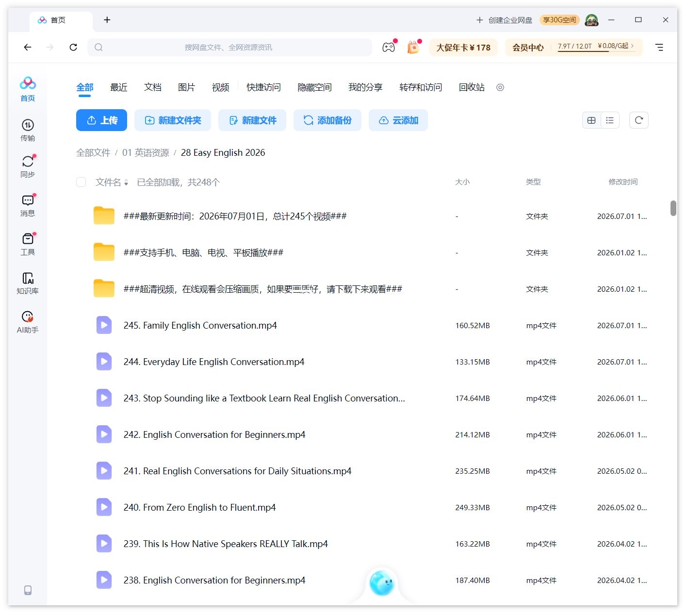Viewport: 687px width, 616px height.
Task: Open the 工具 tools section
Action: pos(28,244)
